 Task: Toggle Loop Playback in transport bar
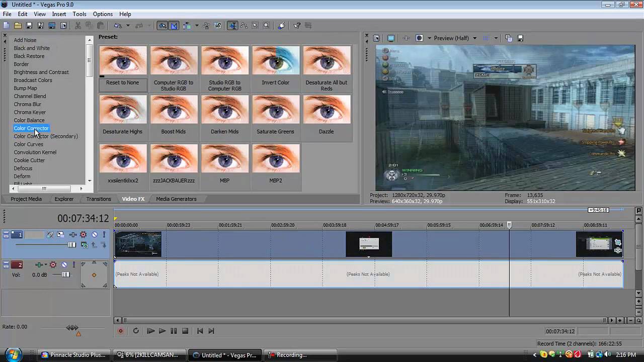[136, 331]
